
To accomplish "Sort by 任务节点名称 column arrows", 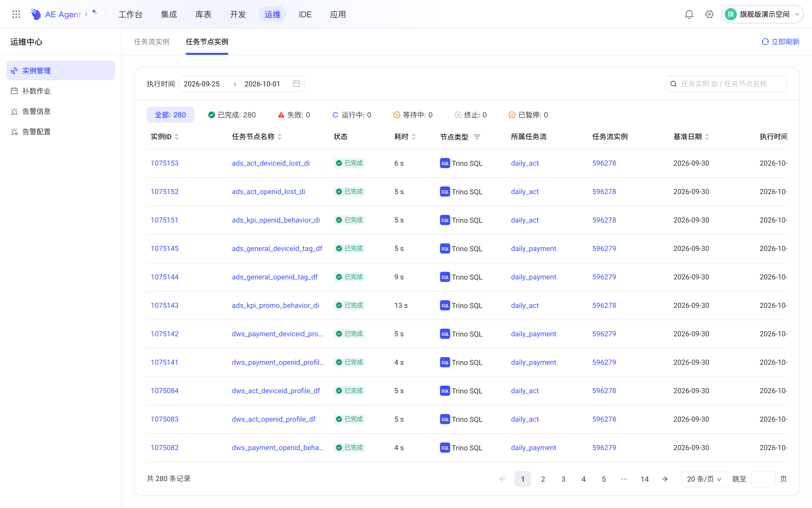I will [279, 137].
